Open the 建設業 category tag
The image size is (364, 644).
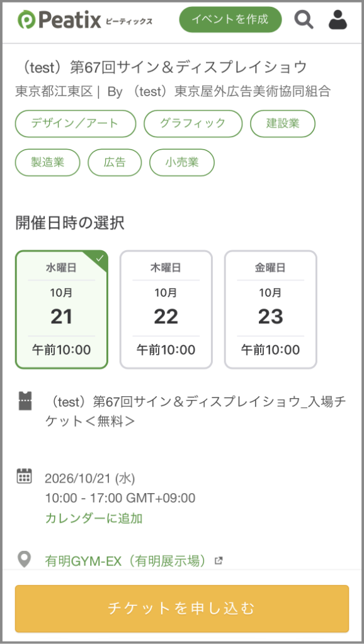(283, 124)
